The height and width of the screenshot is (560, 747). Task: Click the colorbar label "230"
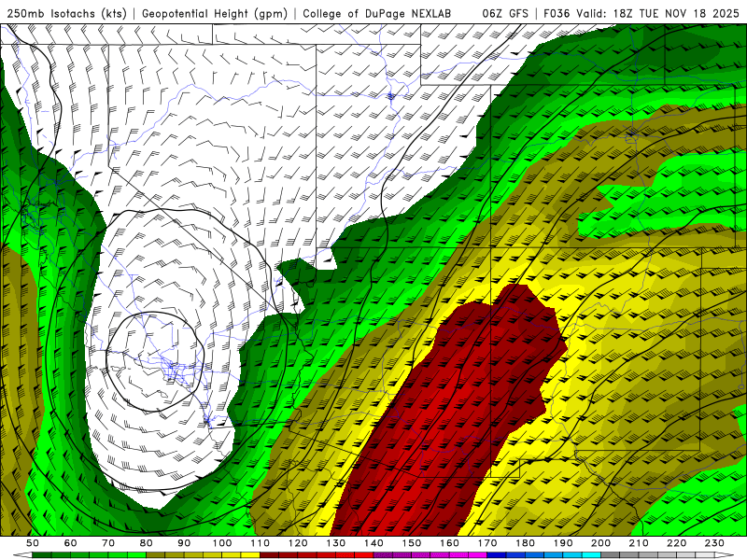click(714, 543)
